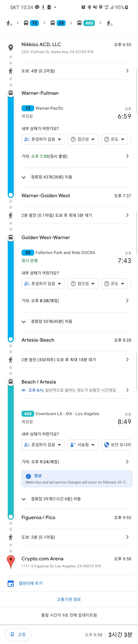This screenshot has width=138, height=644.
Task: Tap the bus stop icon at Warner-Pullman
Action: tap(11, 93)
